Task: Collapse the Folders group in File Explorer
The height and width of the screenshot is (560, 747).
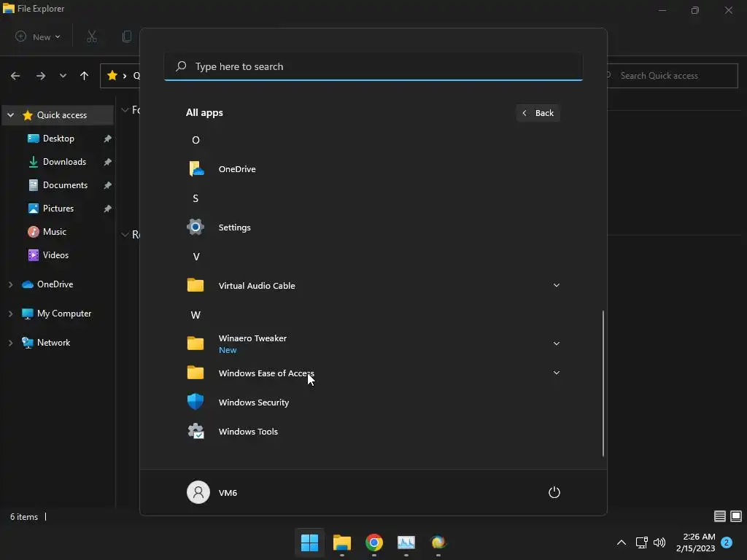Action: 125,110
